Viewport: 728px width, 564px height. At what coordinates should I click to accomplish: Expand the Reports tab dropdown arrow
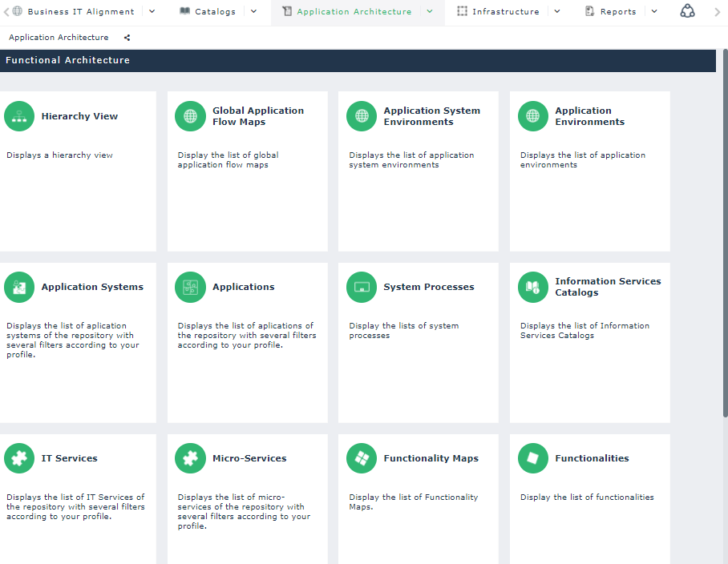654,11
